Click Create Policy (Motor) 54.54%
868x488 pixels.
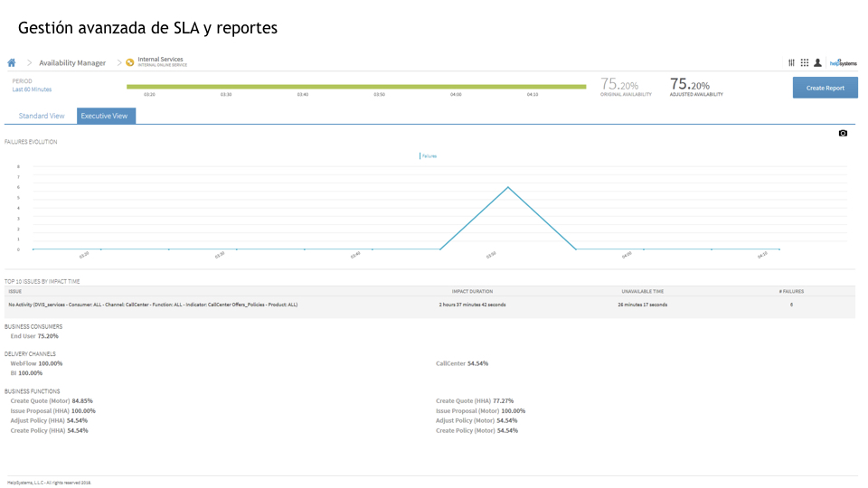476,430
